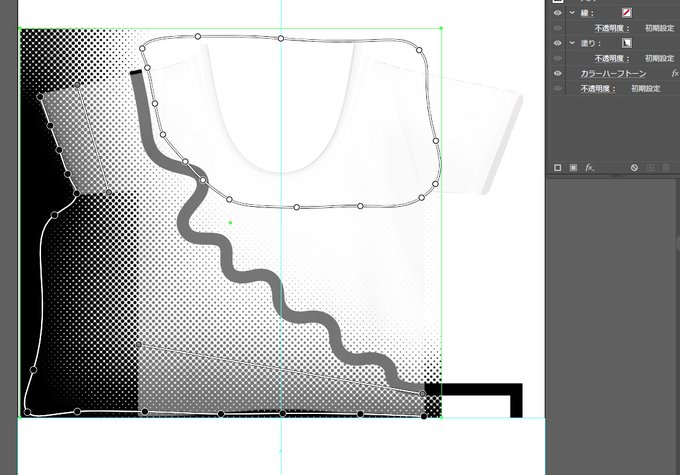
Task: Click the delete selected item trash icon
Action: point(666,167)
